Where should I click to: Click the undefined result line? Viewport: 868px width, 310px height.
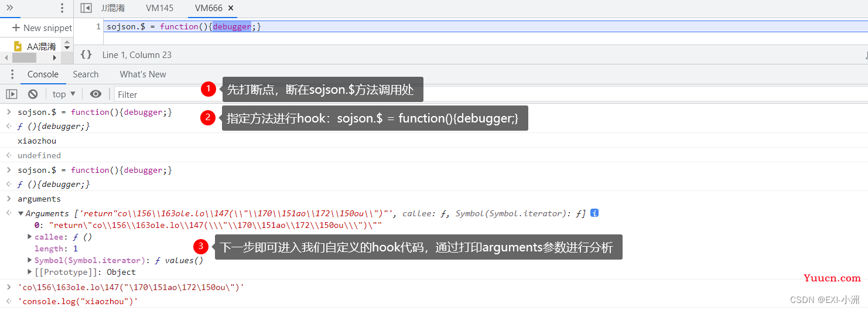39,155
